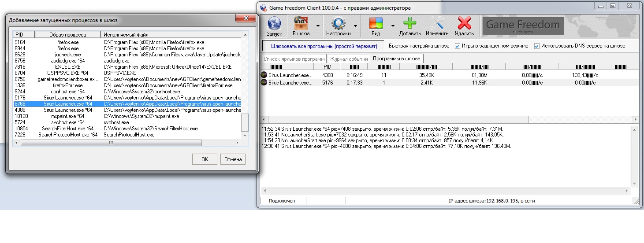This screenshot has width=644, height=243.
Task: Click the green plus Добавить icon
Action: (410, 23)
